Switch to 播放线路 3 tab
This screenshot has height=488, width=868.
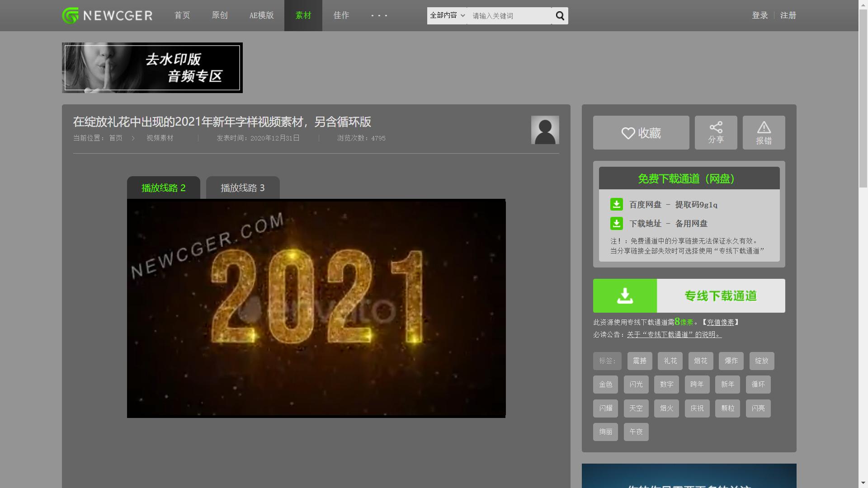pos(243,188)
